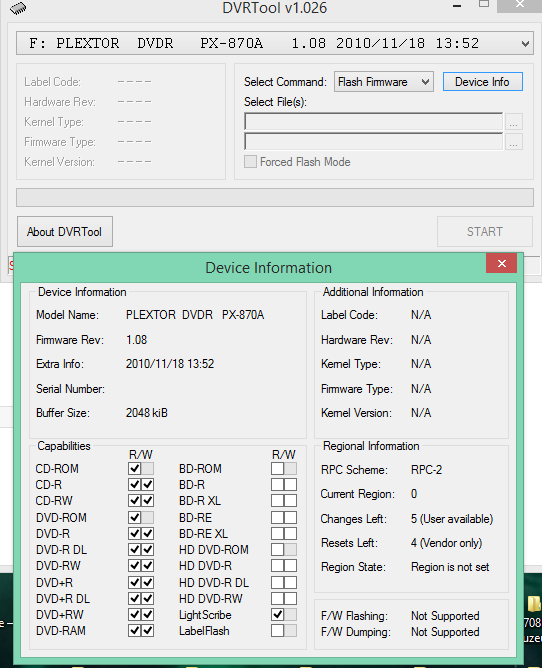Browse for the first firmware file with the ellipsis button
This screenshot has height=668, width=542.
pos(513,122)
